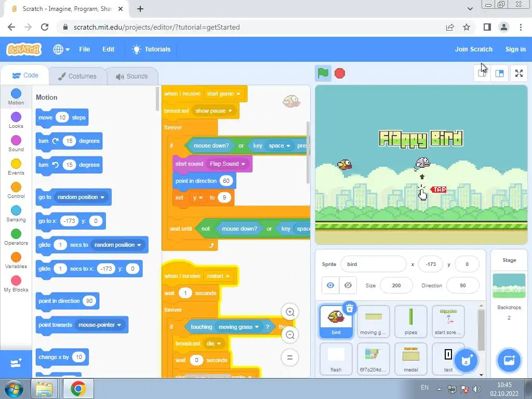Open the 'moving grass' touching dropdown
The width and height of the screenshot is (532, 399).
[x=238, y=327]
